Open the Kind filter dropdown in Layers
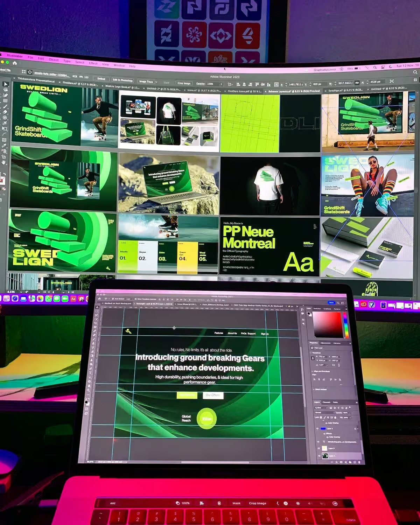 click(321, 408)
